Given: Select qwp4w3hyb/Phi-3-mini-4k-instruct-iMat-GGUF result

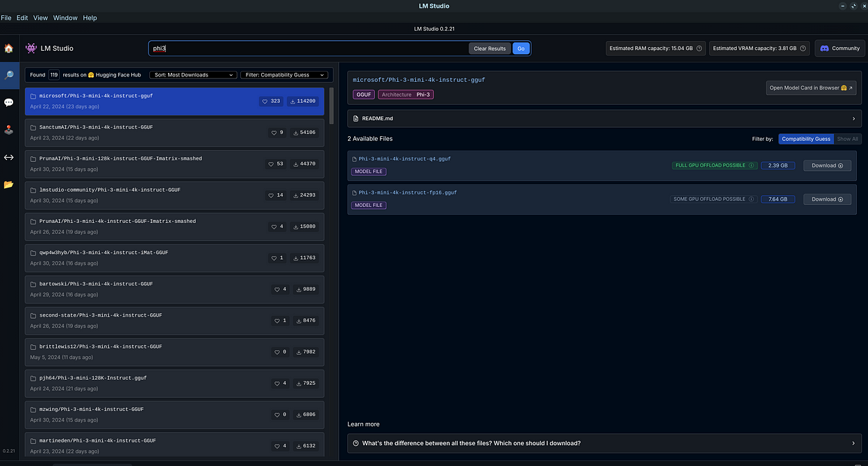Looking at the screenshot, I should (174, 258).
